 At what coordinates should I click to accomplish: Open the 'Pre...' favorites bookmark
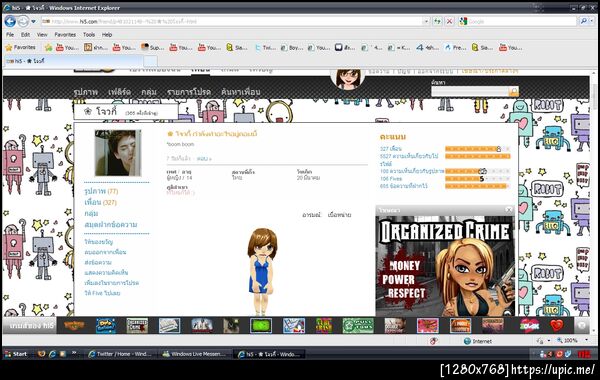[x=455, y=47]
